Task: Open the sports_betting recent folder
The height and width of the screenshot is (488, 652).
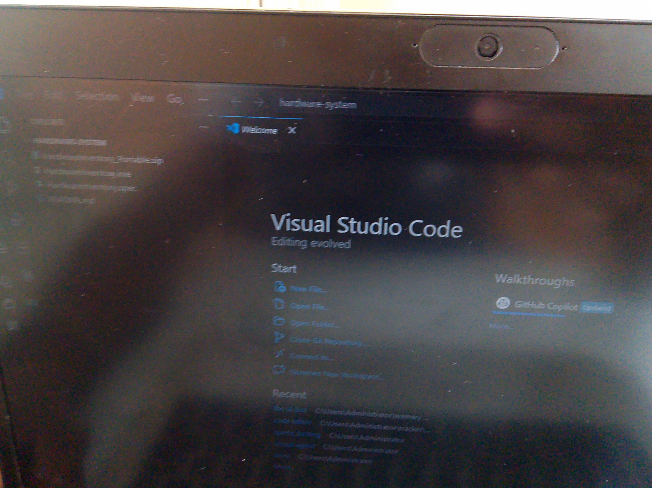Action: [x=297, y=434]
